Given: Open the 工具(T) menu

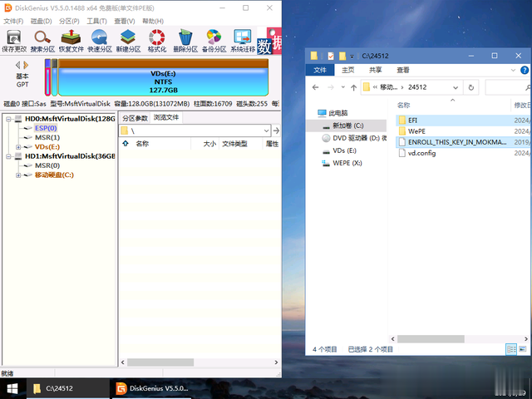Looking at the screenshot, I should coord(96,21).
